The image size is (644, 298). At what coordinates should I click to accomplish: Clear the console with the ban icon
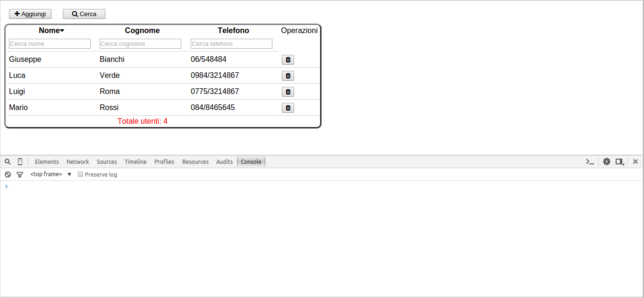tap(8, 174)
